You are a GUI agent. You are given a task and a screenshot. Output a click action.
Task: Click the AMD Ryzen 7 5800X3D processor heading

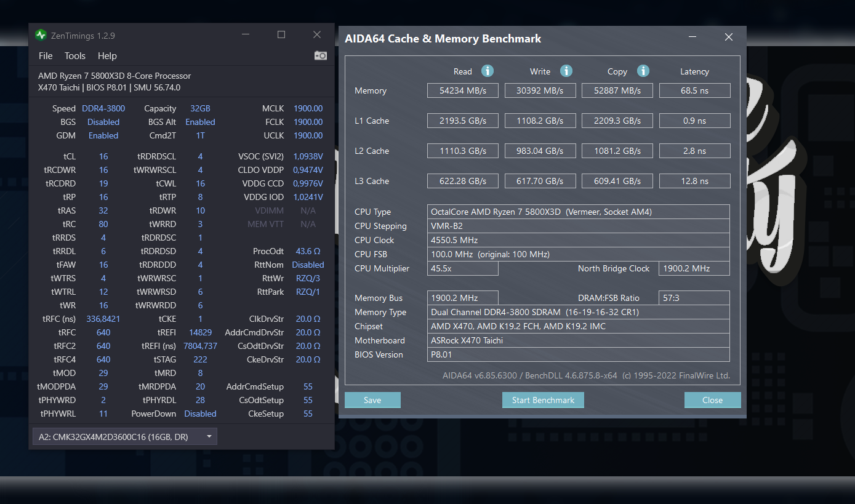(x=114, y=76)
